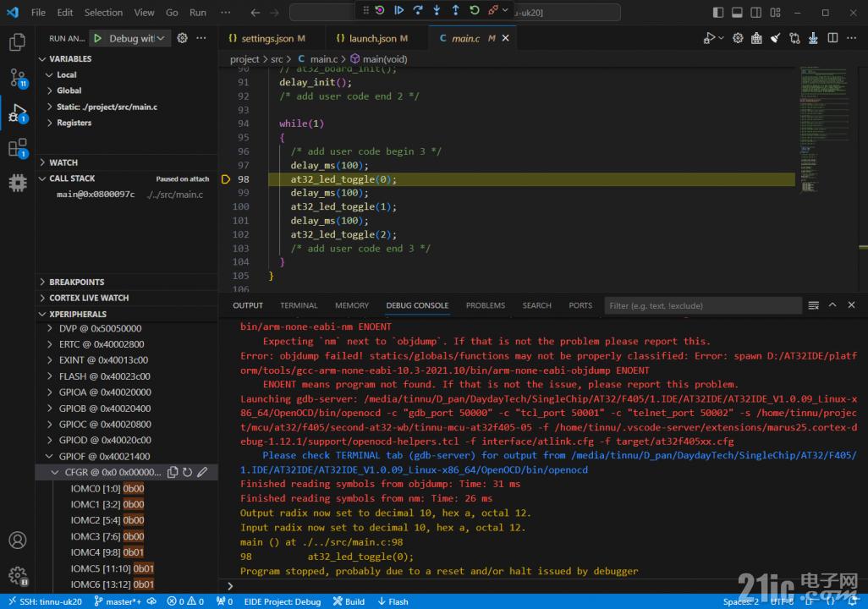Screen dimensions: 868x609
Task: Collapse the VARIABLES section
Action: coord(42,58)
